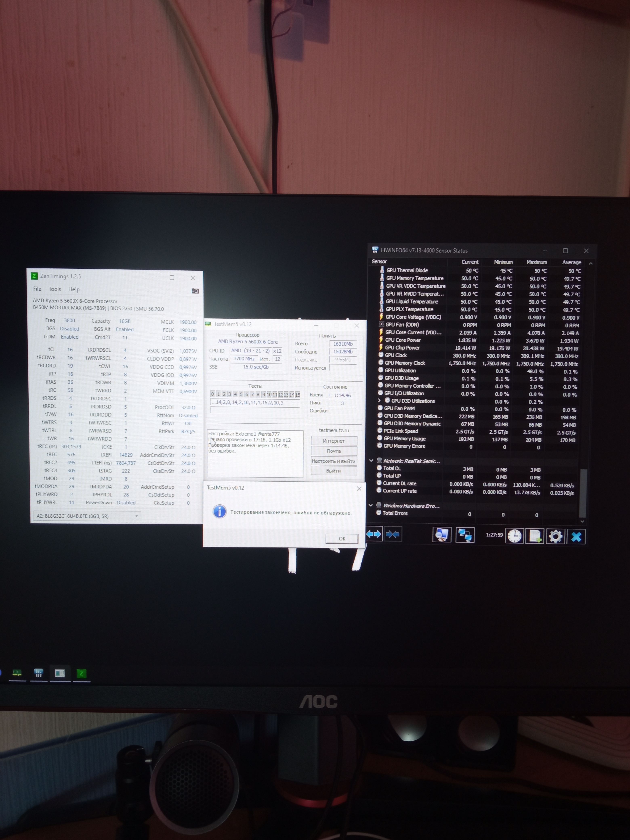
Task: Open the File menu in ZenTimings
Action: point(37,289)
